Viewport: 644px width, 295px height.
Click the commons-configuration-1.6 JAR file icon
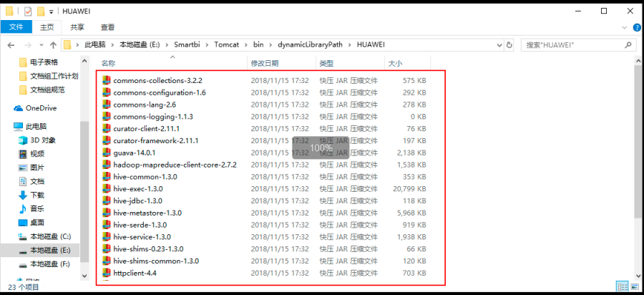click(x=107, y=92)
